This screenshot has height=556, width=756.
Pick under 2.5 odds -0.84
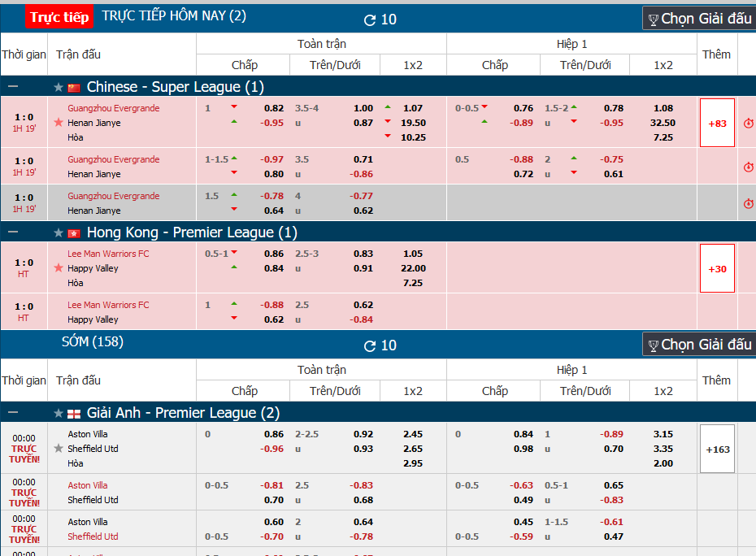pos(362,319)
